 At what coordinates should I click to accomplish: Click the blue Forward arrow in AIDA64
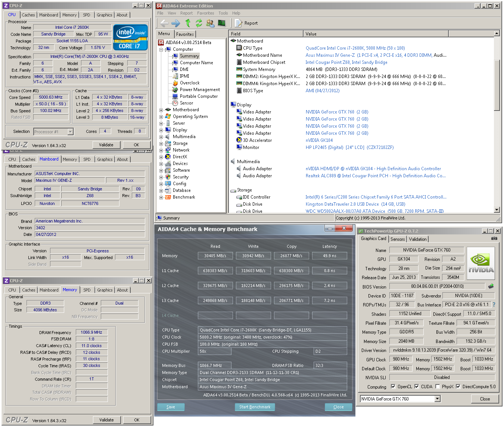point(176,23)
